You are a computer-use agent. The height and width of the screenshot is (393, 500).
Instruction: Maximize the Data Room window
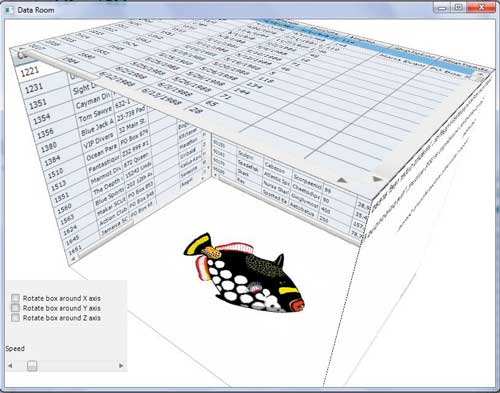tap(458, 8)
